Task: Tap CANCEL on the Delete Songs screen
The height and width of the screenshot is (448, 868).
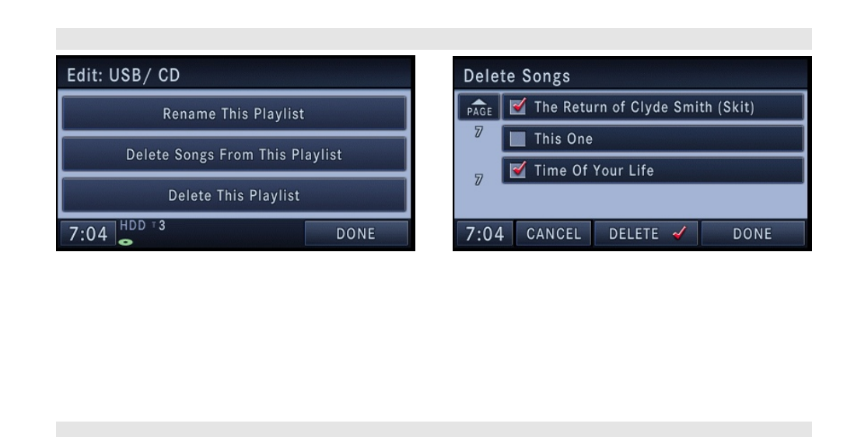Action: tap(554, 233)
